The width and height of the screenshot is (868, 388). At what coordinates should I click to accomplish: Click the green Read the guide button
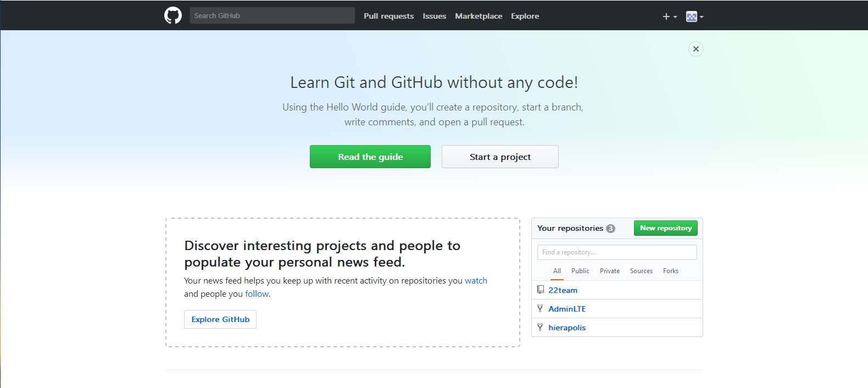coord(370,157)
